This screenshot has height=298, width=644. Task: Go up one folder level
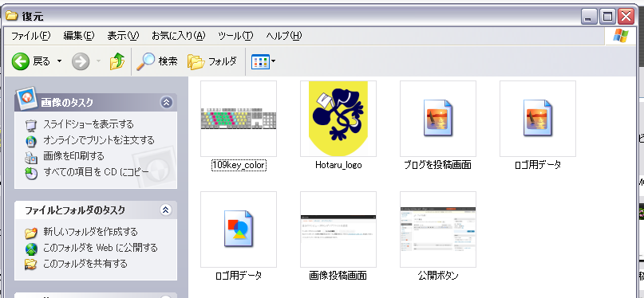click(x=117, y=61)
